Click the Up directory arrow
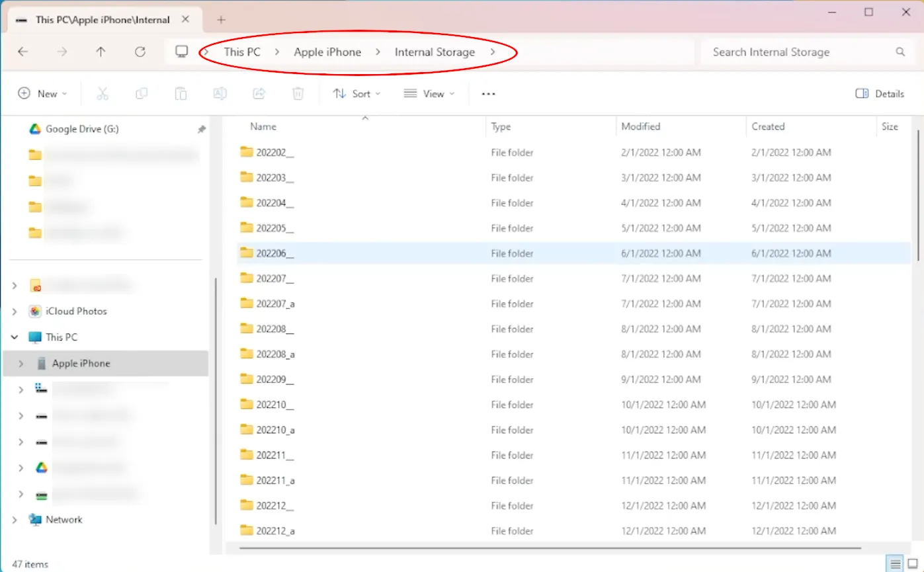The height and width of the screenshot is (572, 924). 101,52
